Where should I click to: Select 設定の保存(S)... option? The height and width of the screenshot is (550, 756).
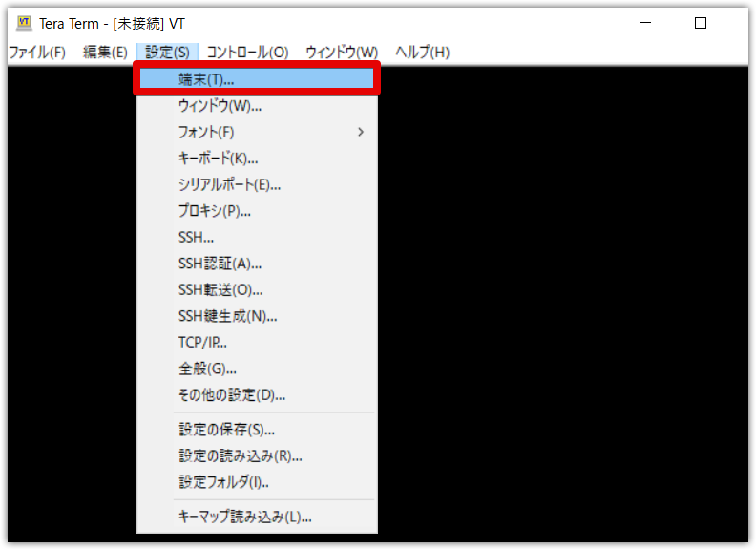(x=257, y=429)
